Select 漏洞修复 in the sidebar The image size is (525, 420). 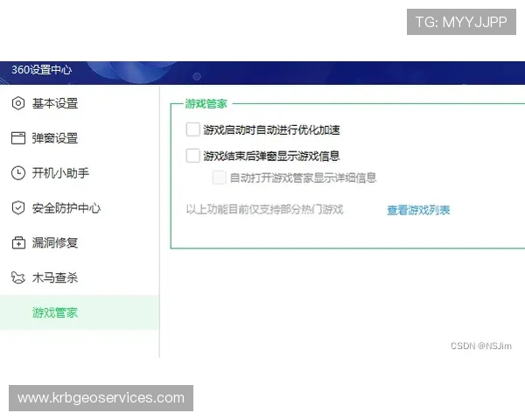pos(80,242)
